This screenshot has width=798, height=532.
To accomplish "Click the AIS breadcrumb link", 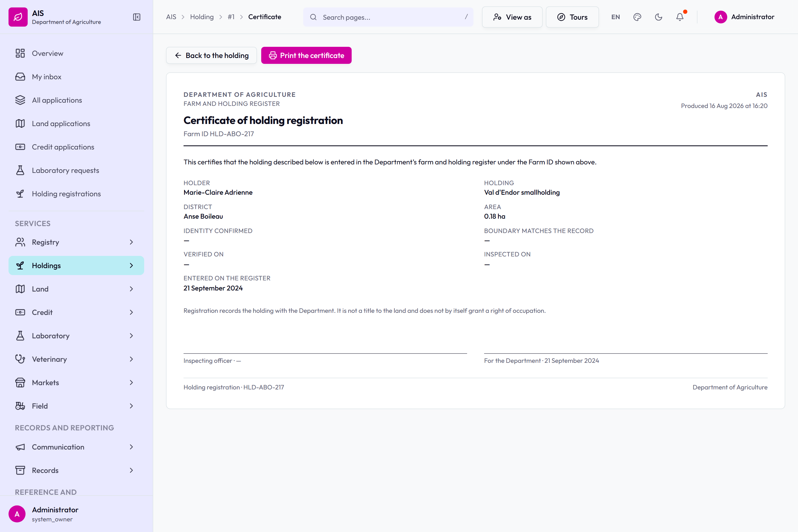I will pyautogui.click(x=171, y=17).
